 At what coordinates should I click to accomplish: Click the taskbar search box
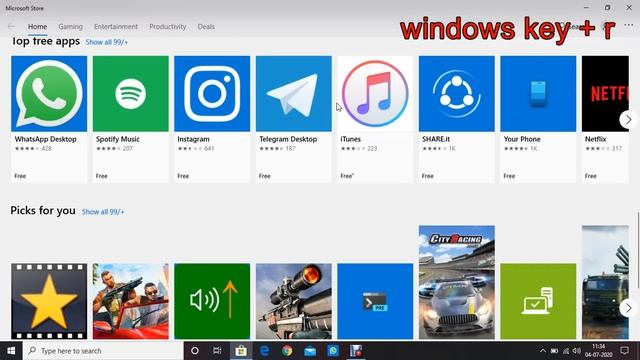pyautogui.click(x=103, y=351)
